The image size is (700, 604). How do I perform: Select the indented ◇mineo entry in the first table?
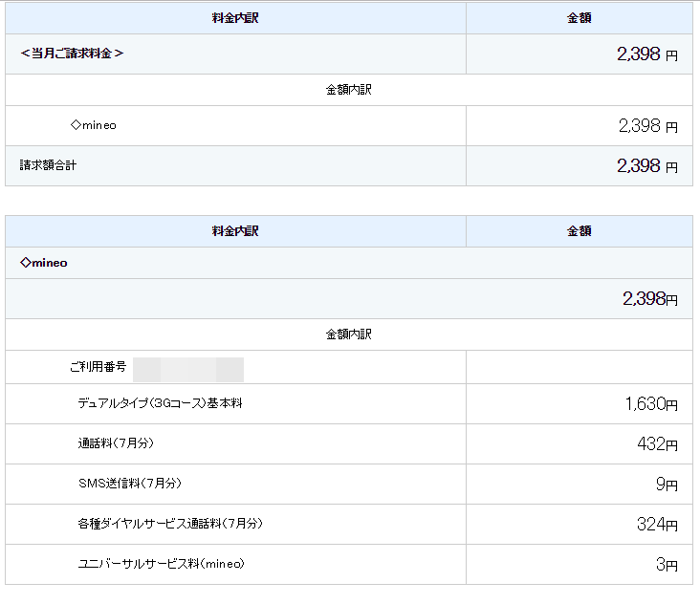pyautogui.click(x=94, y=125)
